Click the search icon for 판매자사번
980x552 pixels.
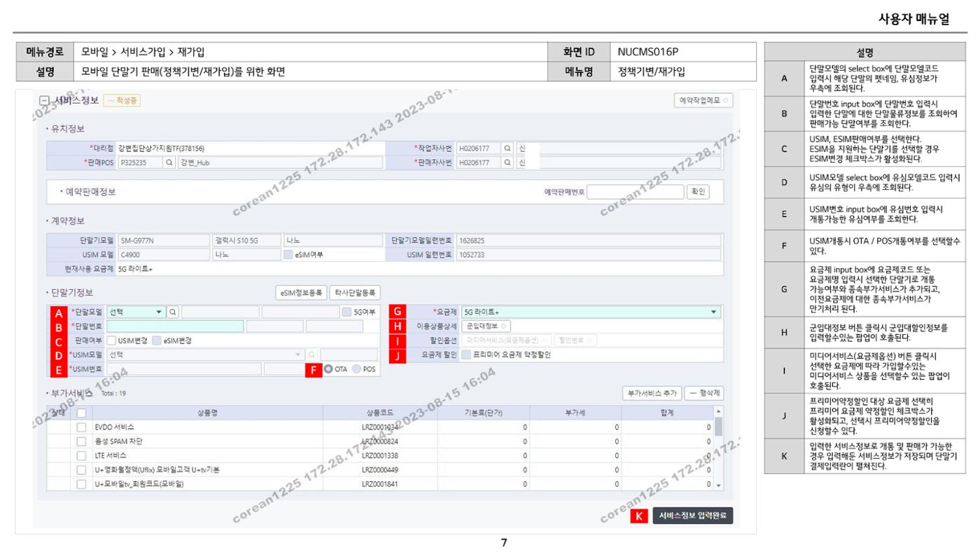pos(508,163)
